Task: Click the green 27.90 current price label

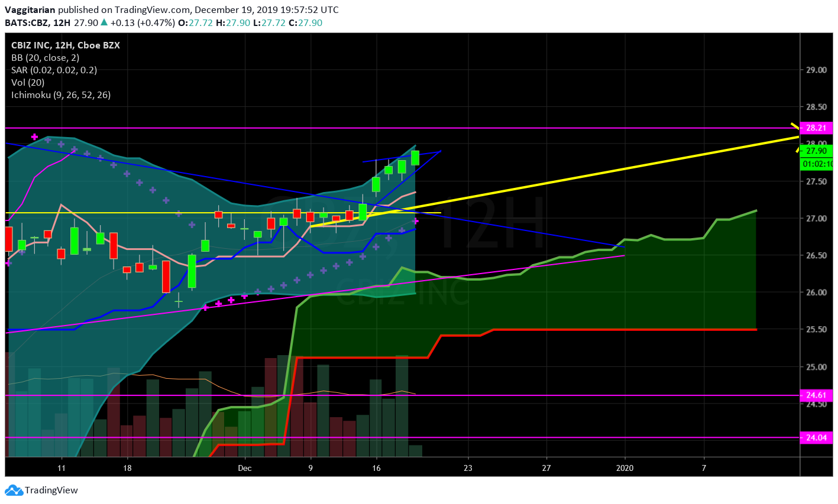Action: (816, 151)
